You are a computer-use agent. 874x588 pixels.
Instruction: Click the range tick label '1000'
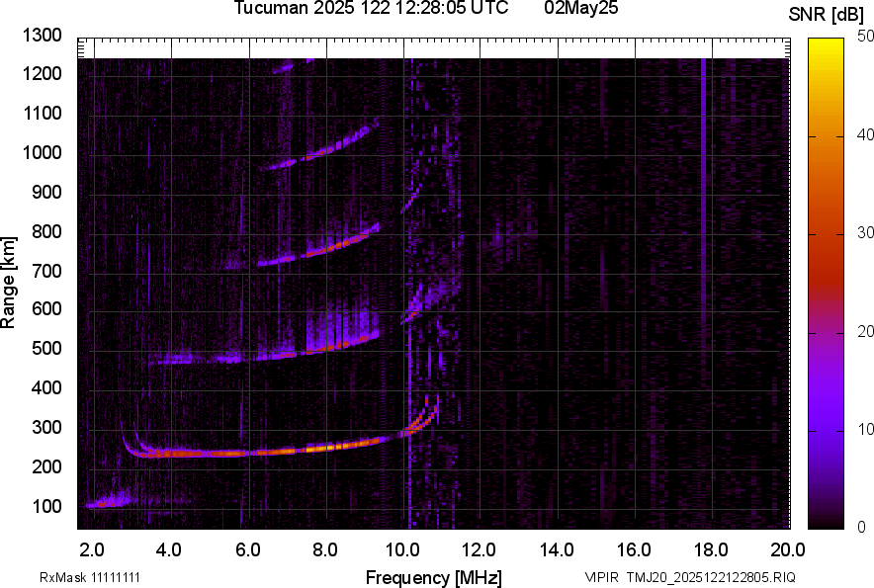42,153
